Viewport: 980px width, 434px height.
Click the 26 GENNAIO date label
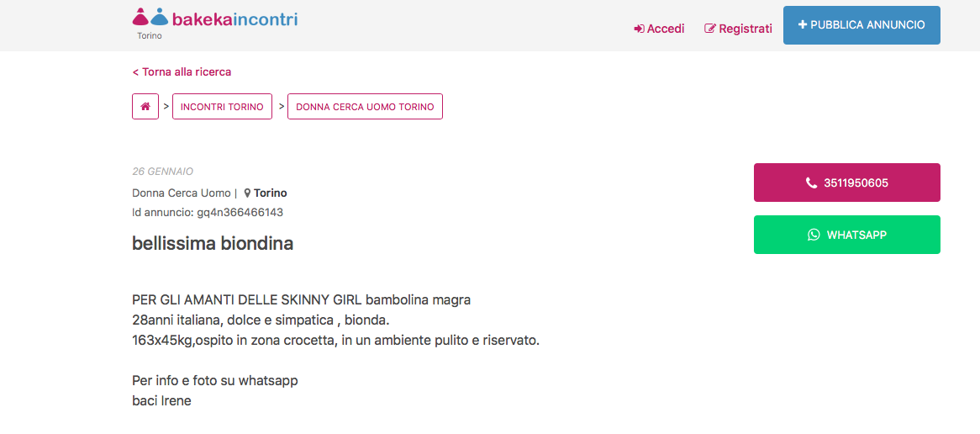(x=163, y=172)
